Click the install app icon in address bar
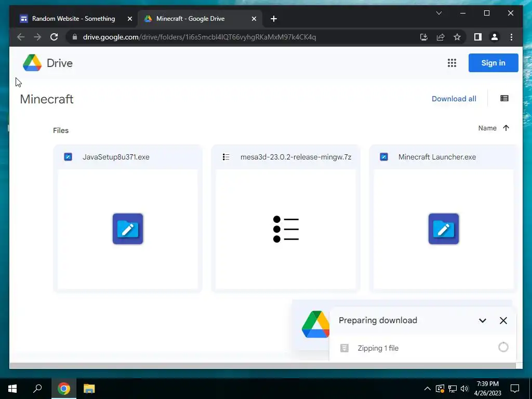This screenshot has width=532, height=399. [424, 37]
